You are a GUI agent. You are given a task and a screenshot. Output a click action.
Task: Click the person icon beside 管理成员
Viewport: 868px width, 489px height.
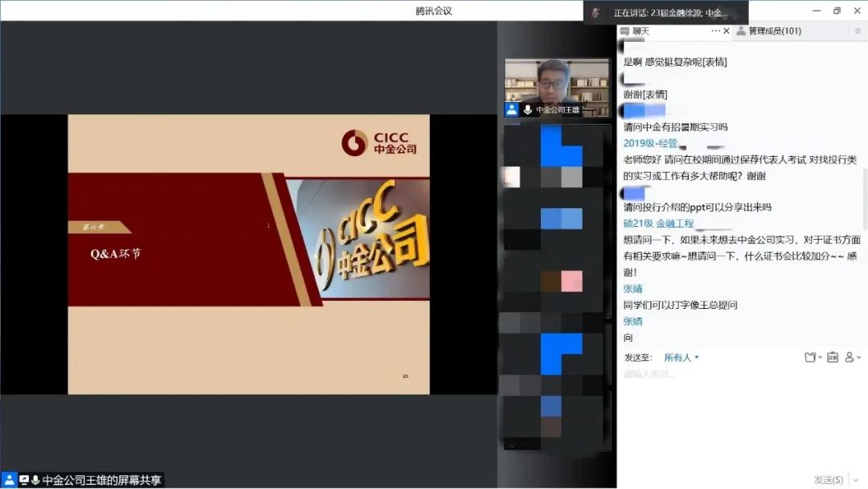[741, 31]
